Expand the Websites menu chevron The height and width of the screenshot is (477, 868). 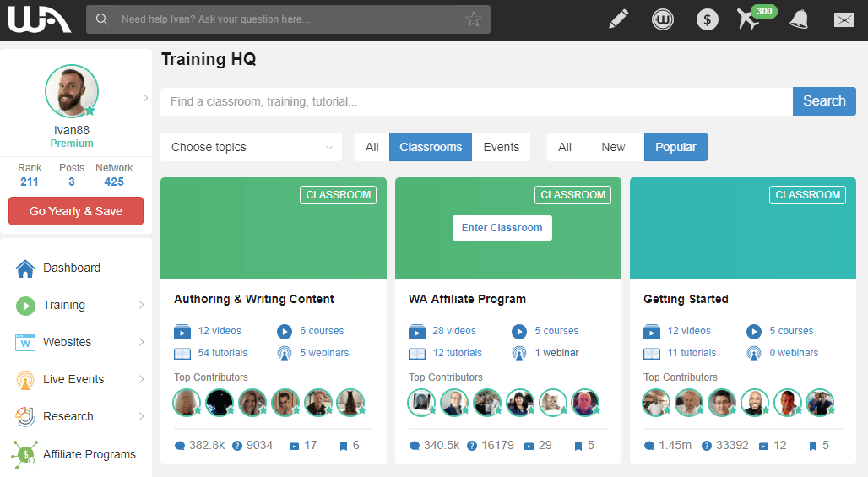pos(141,342)
